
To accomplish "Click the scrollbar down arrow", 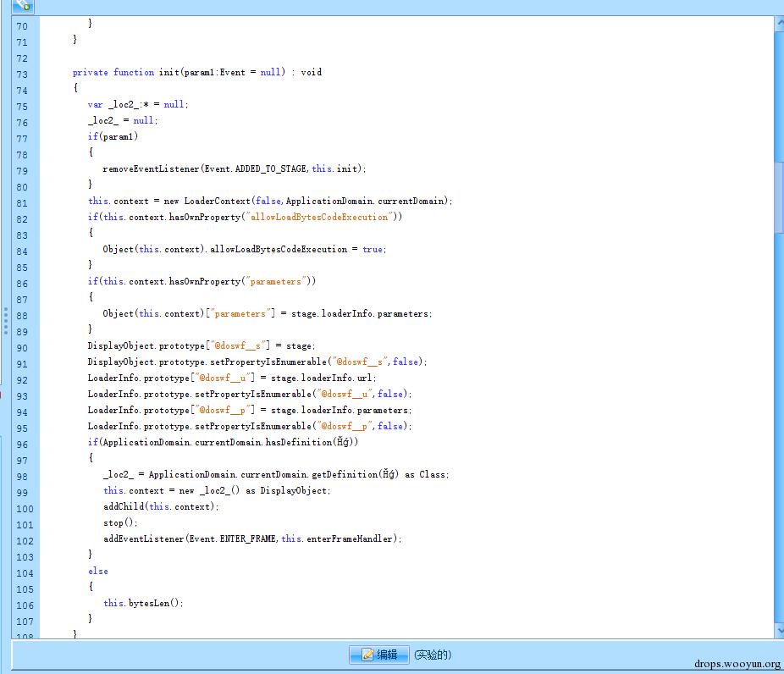I will [x=779, y=631].
